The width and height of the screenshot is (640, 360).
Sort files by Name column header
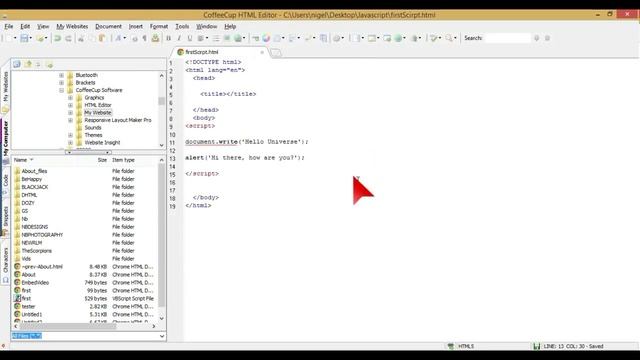point(20,160)
